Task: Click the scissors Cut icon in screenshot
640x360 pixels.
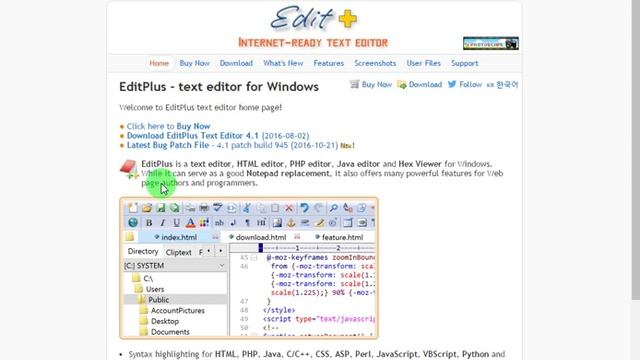Action: [247, 208]
